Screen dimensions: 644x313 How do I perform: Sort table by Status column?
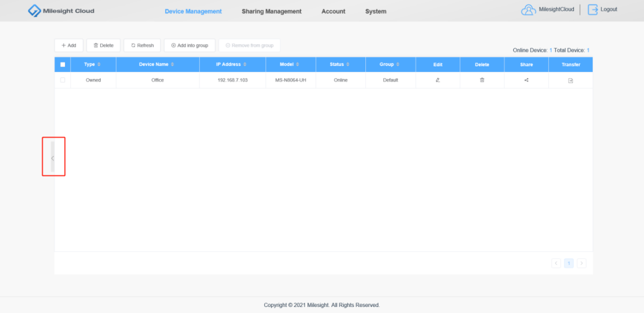348,65
